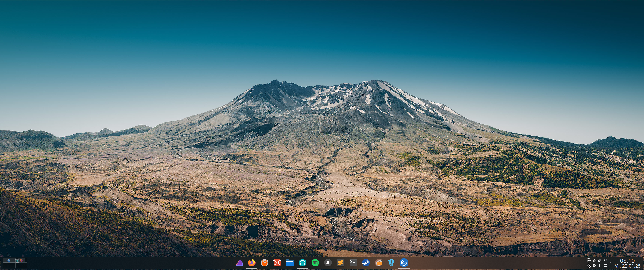Expand hidden system tray icons arrow
Image resolution: width=644 pixels, height=270 pixels.
pos(611,263)
